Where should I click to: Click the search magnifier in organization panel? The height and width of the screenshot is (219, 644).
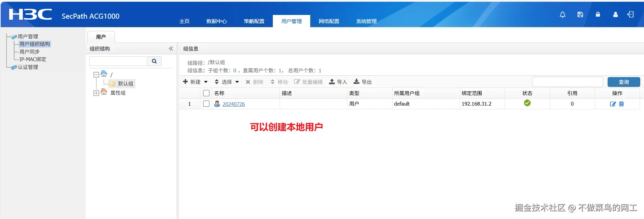click(x=154, y=61)
